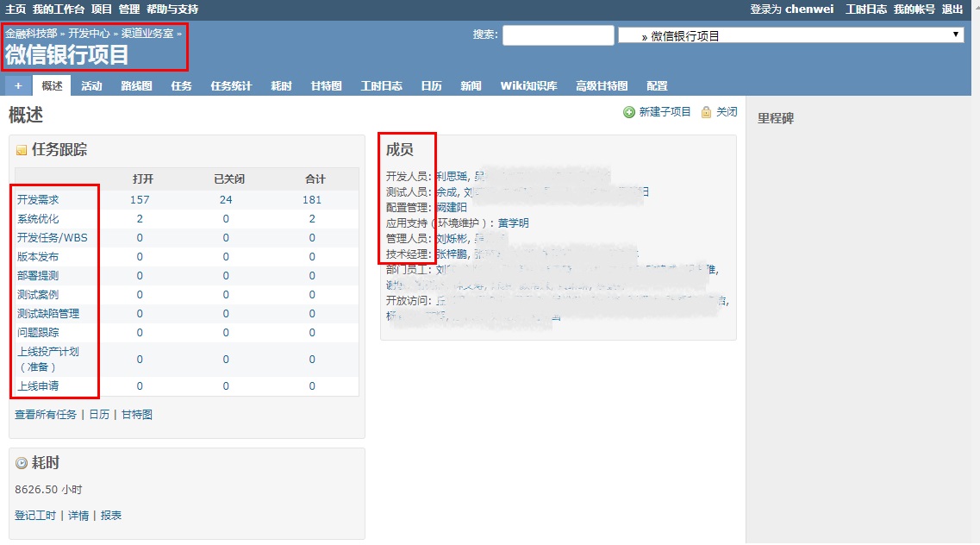Click 查看所有任务 link
Screen dimensions: 980x545
46,415
